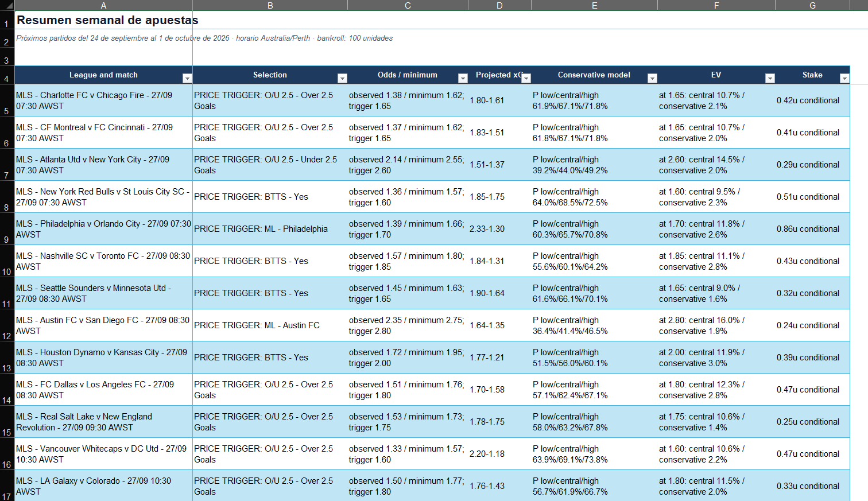Screen dimensions: 868x501
Task: Select the Vancouver Whitecaps v DC Utd cell
Action: tap(104, 454)
